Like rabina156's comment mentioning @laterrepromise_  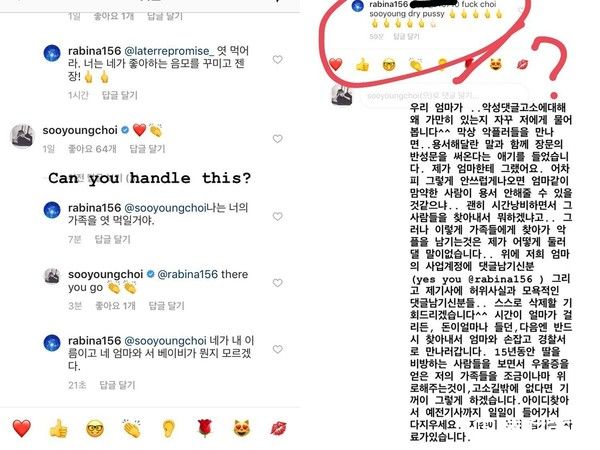pos(277,60)
